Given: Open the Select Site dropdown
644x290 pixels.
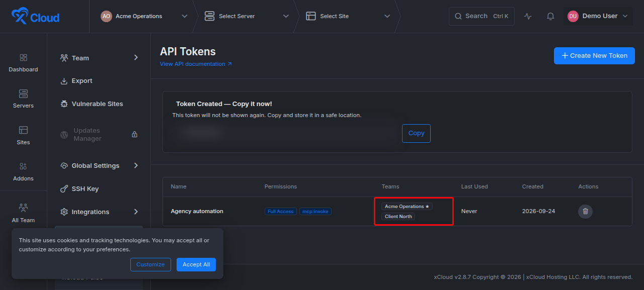Looking at the screenshot, I should click(348, 16).
